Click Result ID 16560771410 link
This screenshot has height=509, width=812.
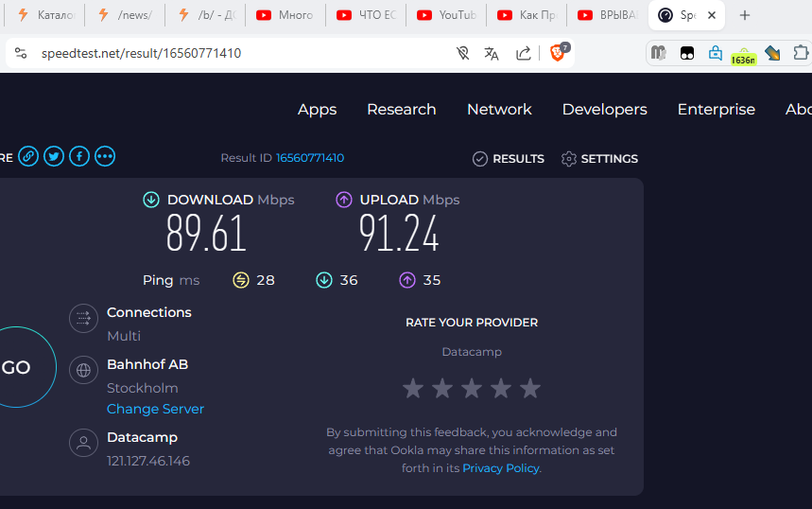(x=310, y=158)
